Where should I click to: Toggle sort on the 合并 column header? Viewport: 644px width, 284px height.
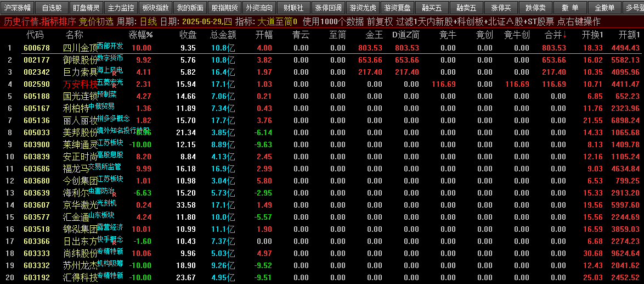pos(556,35)
